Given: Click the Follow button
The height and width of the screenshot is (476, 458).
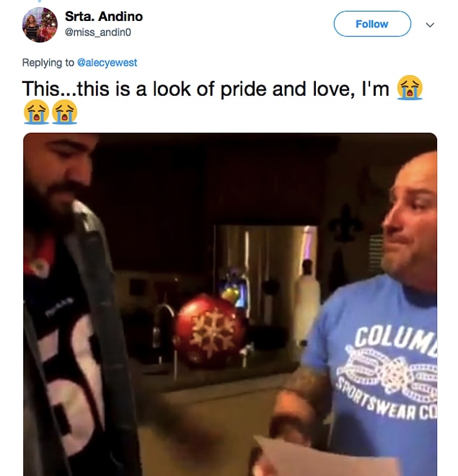Looking at the screenshot, I should [372, 24].
